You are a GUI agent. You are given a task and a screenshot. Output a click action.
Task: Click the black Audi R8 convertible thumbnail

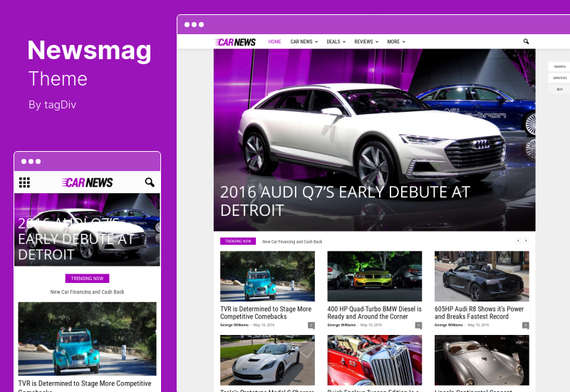482,276
